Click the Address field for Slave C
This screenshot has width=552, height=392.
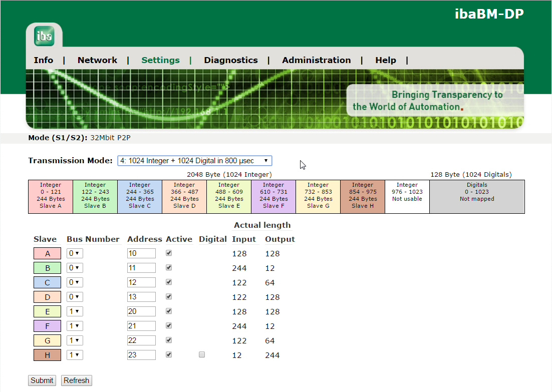[141, 283]
